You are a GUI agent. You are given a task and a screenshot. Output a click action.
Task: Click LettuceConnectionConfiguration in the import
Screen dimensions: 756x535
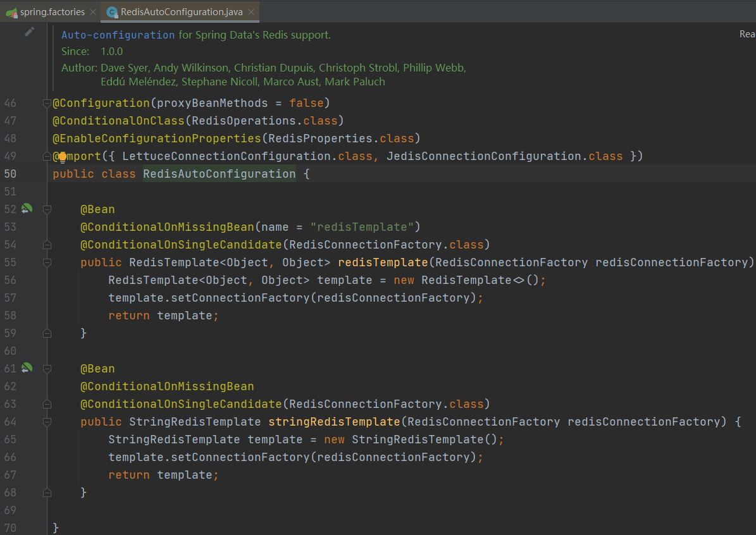(x=226, y=156)
